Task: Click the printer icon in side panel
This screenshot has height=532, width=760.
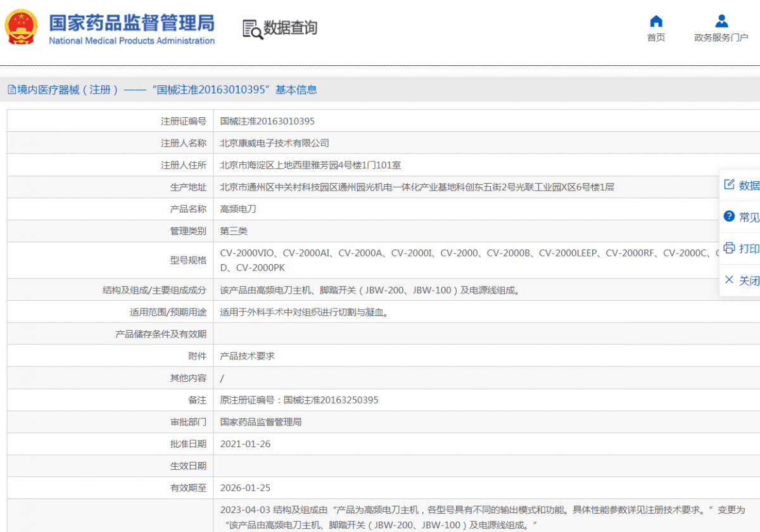Action: pos(729,248)
